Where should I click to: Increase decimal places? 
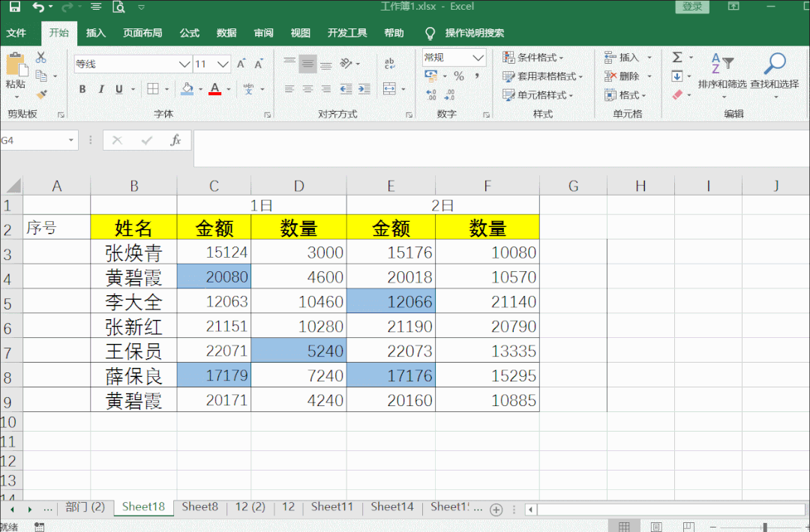[431, 94]
